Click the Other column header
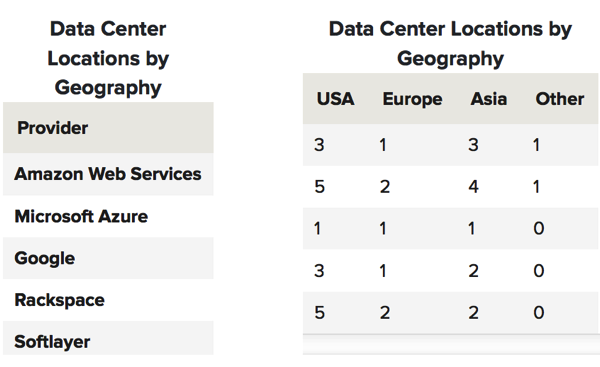Viewport: 600px width, 367px height. [560, 99]
